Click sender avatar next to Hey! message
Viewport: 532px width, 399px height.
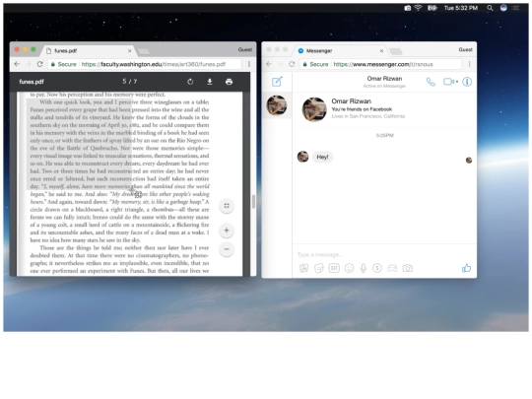tap(303, 157)
